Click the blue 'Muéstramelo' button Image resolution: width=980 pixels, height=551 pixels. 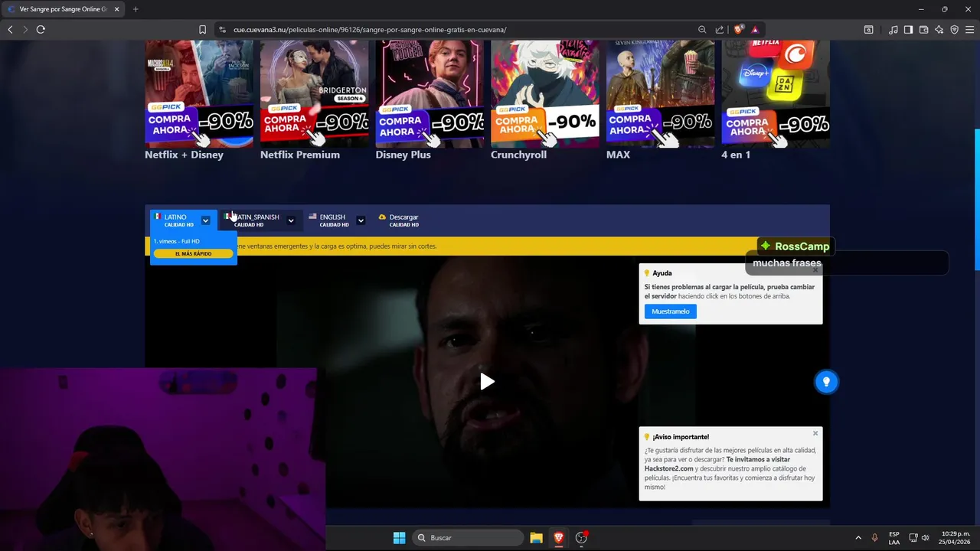pos(671,311)
